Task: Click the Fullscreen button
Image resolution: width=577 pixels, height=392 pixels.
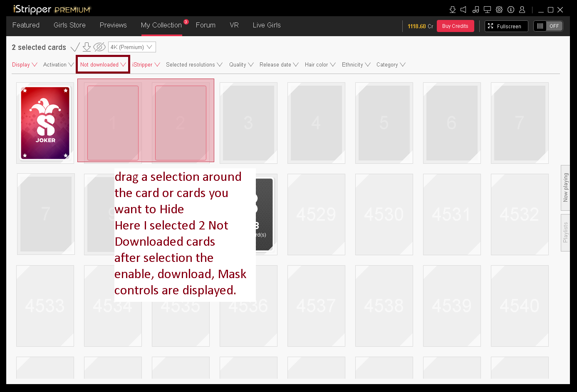Action: pos(506,26)
